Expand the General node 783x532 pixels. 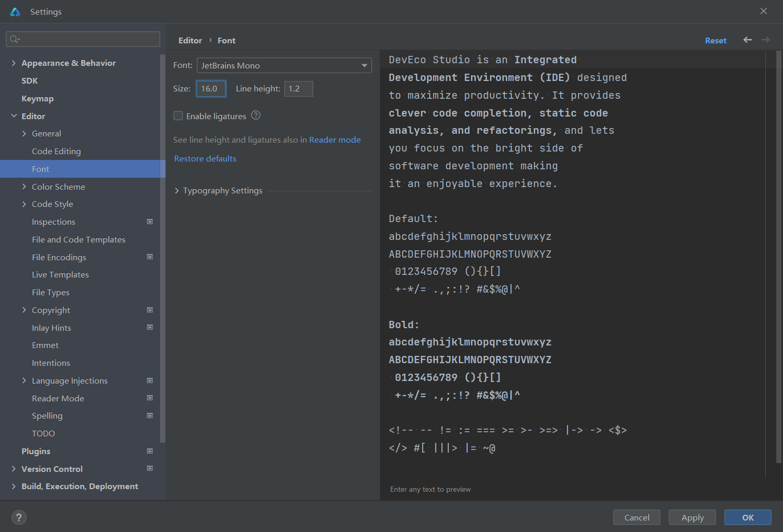tap(24, 134)
